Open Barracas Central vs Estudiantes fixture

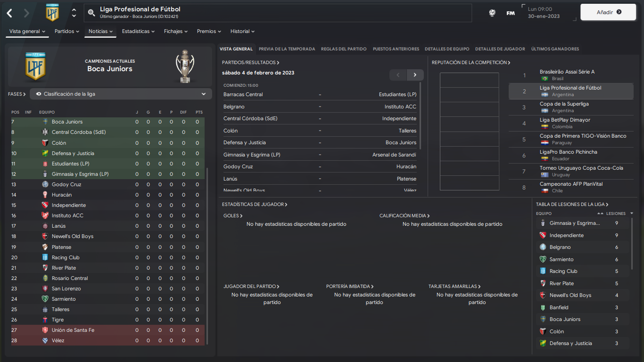pyautogui.click(x=320, y=94)
